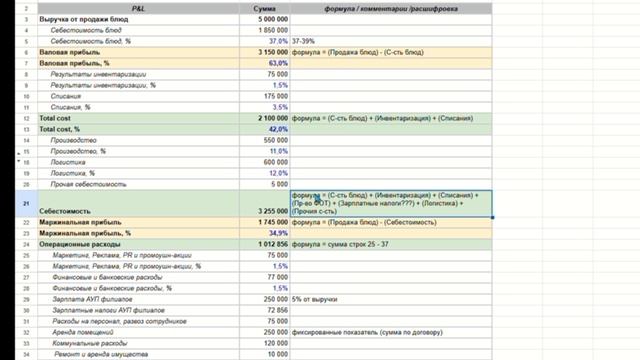Select the 'P&L' column header cell
Viewport: 640px width, 360px height.
tap(138, 9)
